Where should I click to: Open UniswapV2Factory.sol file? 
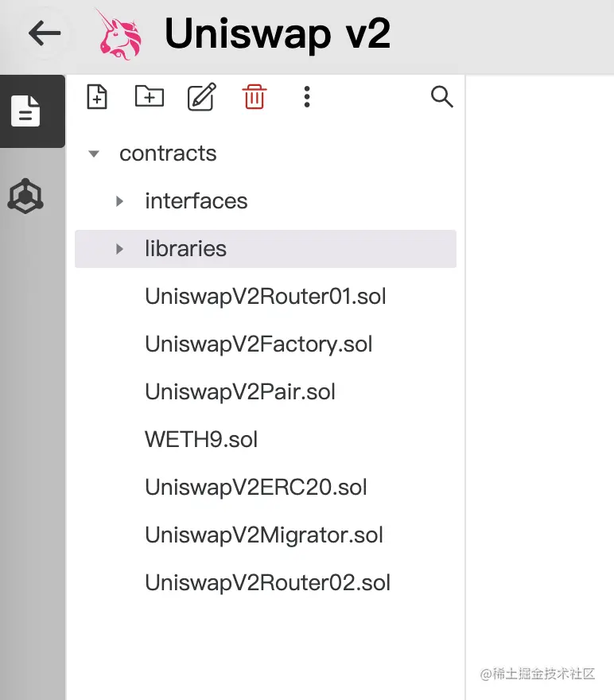[258, 344]
